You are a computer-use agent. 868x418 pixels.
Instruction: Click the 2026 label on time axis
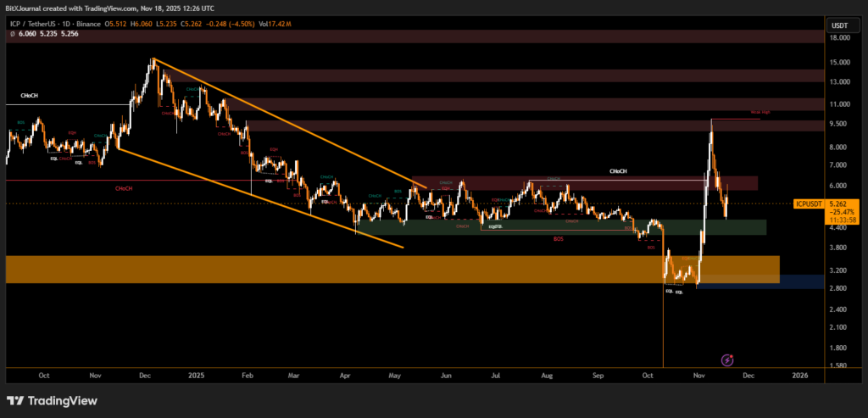[x=798, y=374]
